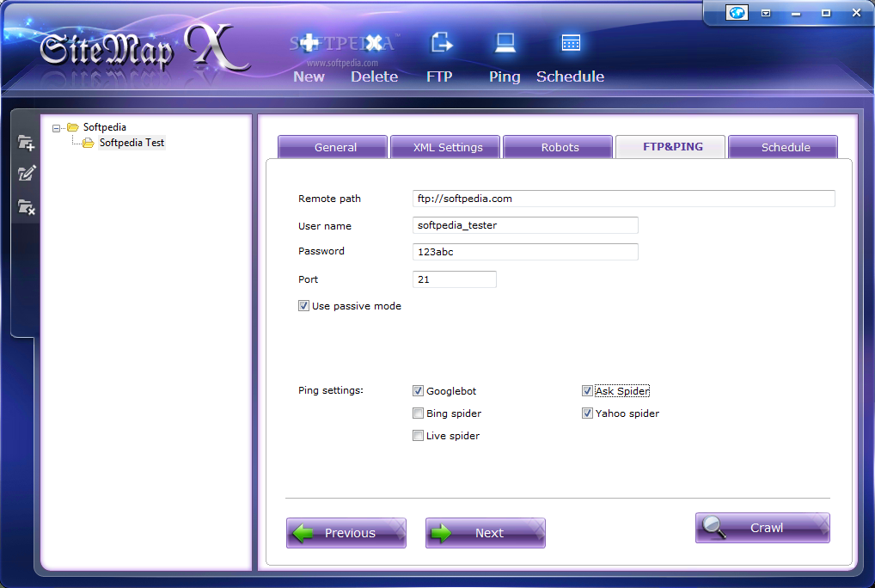Click the globe icon in title bar
This screenshot has width=875, height=588.
[737, 12]
